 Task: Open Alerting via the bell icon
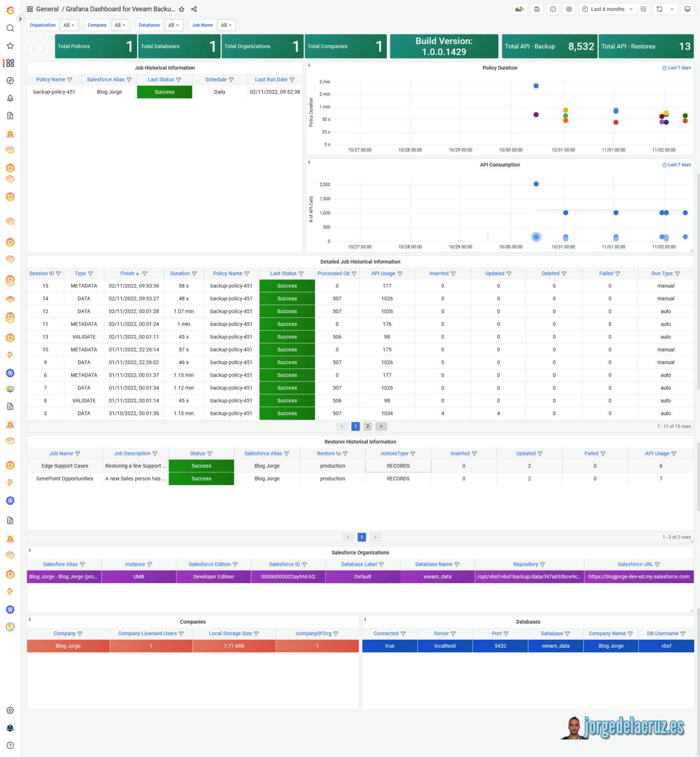(x=10, y=98)
